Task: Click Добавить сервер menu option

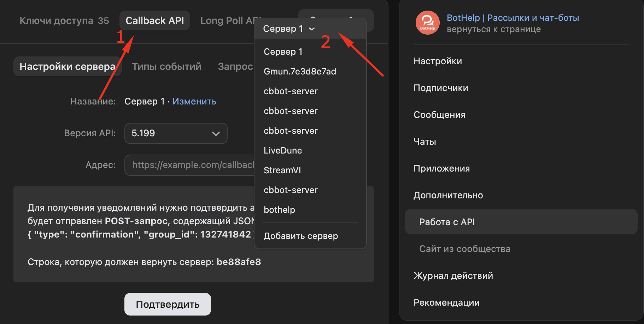Action: (x=301, y=236)
